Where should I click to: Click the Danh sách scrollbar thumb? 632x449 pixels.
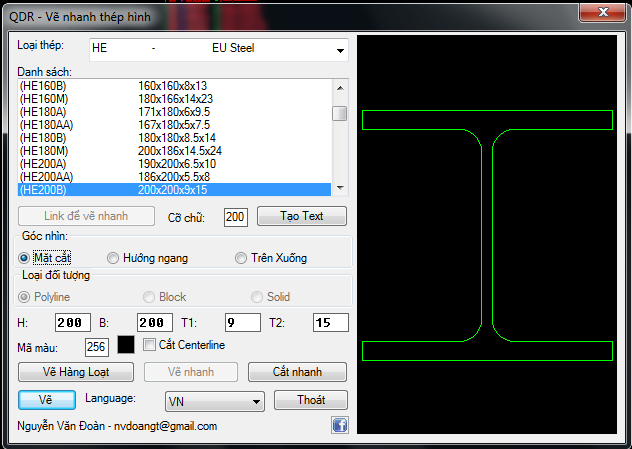(340, 113)
